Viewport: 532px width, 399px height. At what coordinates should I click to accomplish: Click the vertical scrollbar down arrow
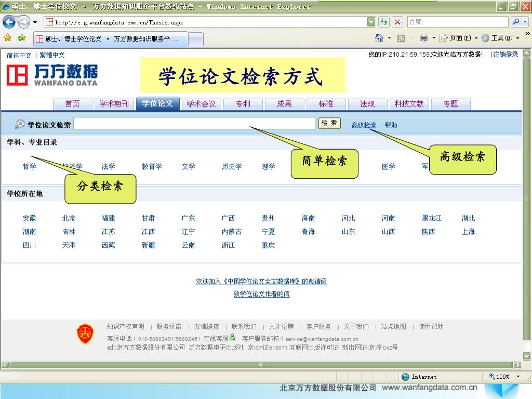click(527, 356)
